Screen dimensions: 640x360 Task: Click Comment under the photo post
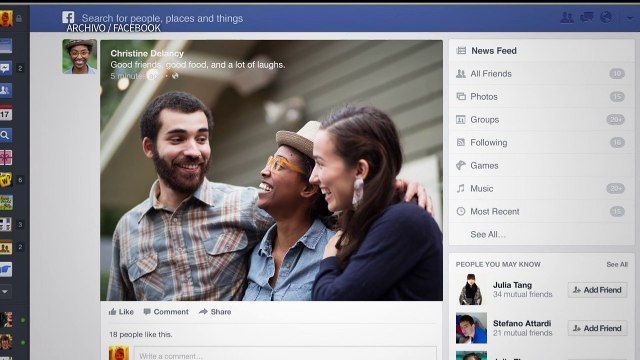click(166, 312)
